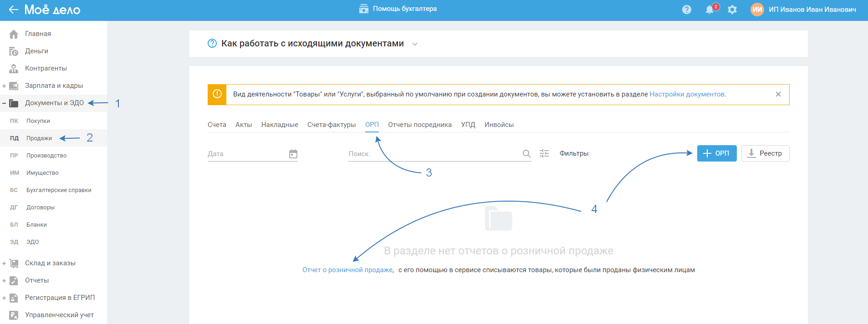Click the accountant help icon in header
868x324 pixels.
pos(364,9)
